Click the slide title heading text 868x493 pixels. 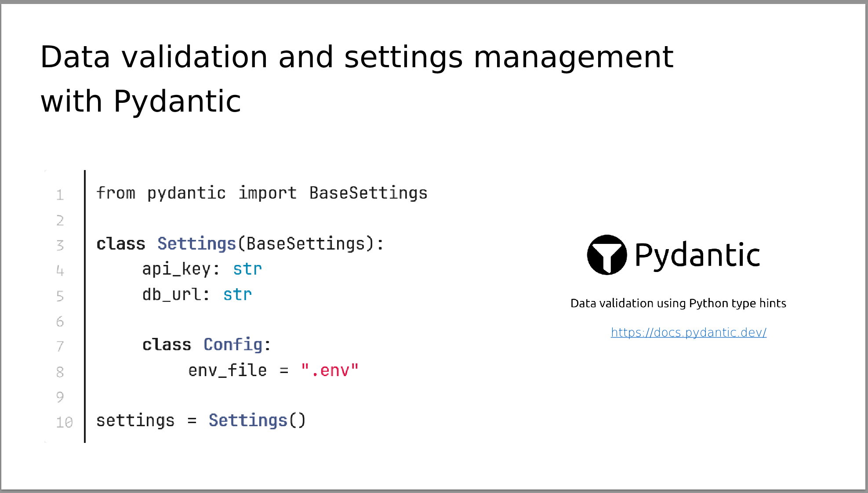coord(356,79)
